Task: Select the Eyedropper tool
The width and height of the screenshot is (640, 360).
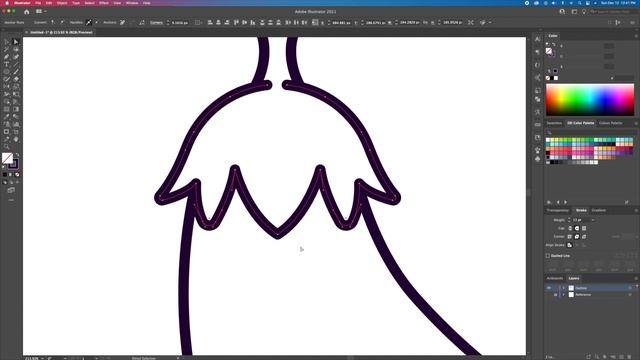Action: [7, 117]
